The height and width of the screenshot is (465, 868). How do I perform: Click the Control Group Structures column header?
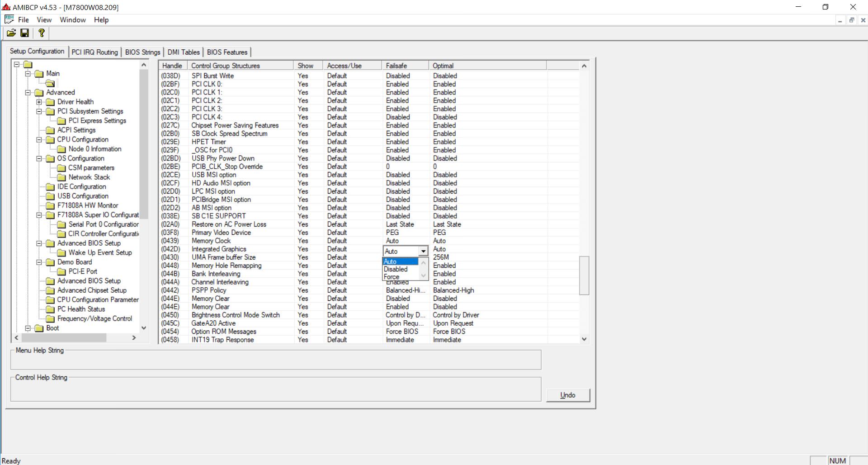[x=241, y=66]
